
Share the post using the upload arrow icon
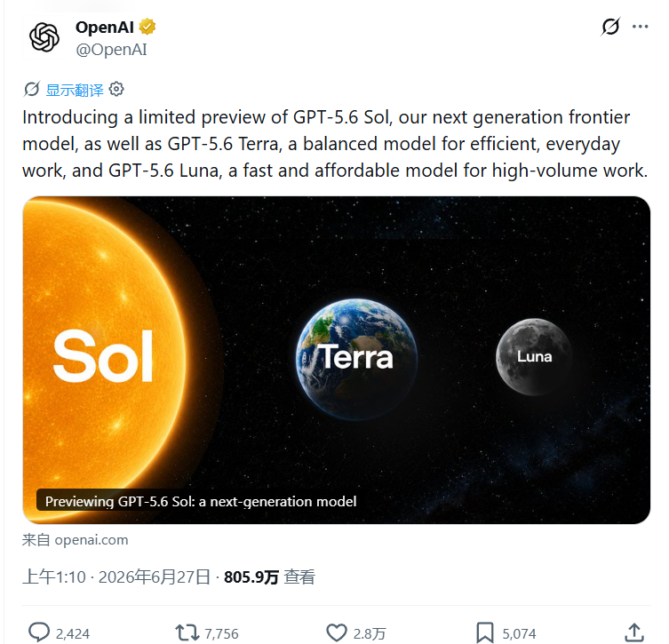(634, 633)
